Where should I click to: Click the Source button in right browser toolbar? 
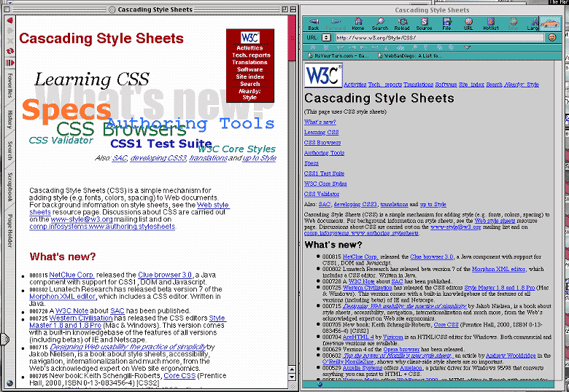click(x=425, y=24)
